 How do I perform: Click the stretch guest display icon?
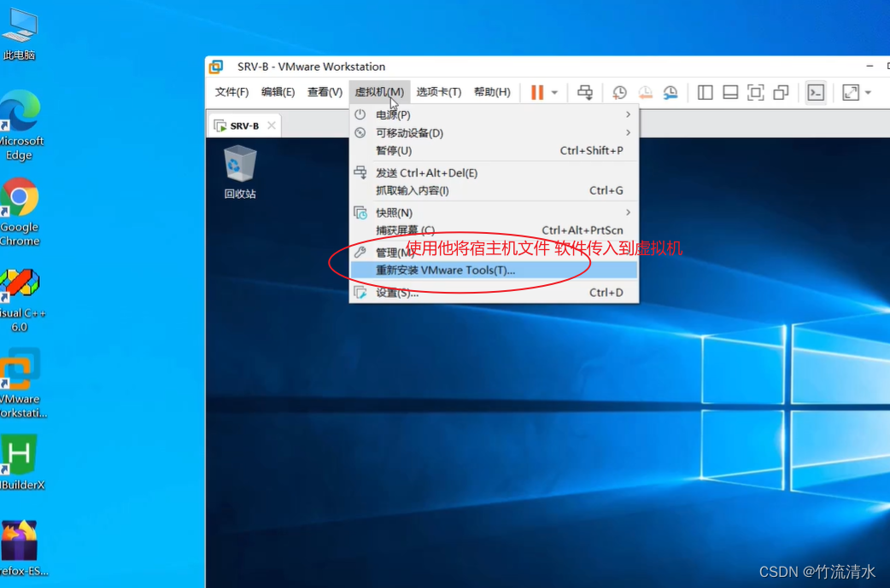click(850, 92)
